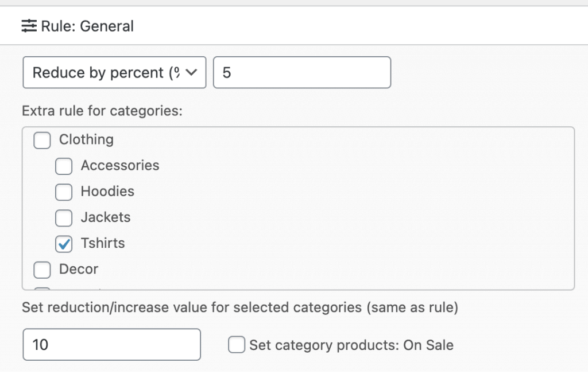
Task: Click the sliders icon beside Rule: General
Action: click(29, 26)
